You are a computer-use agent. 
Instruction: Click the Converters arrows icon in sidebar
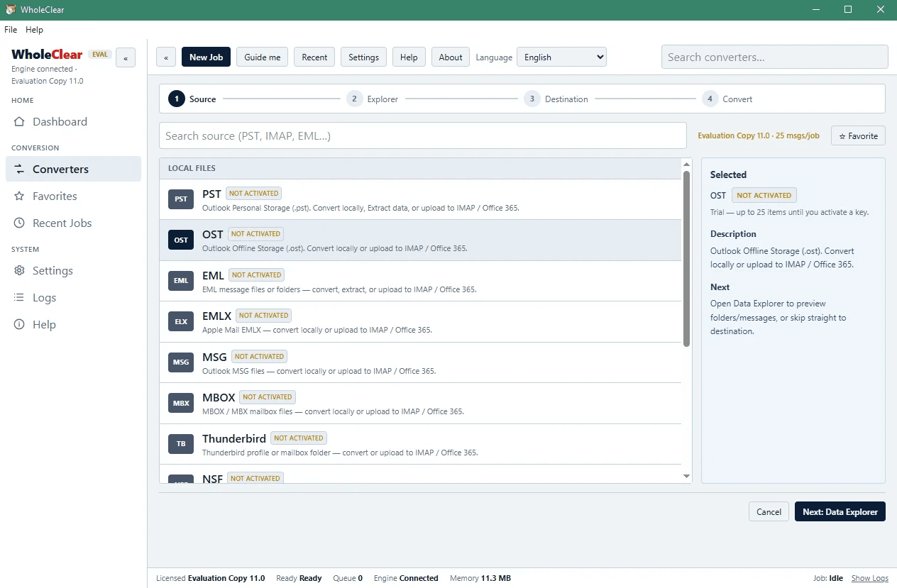pyautogui.click(x=19, y=170)
